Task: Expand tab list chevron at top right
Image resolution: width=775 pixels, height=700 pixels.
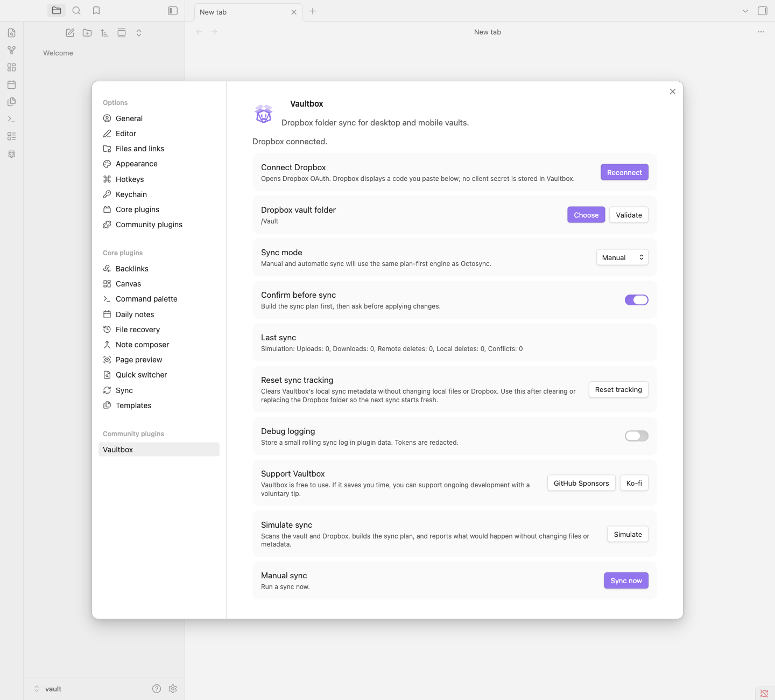Action: [745, 11]
